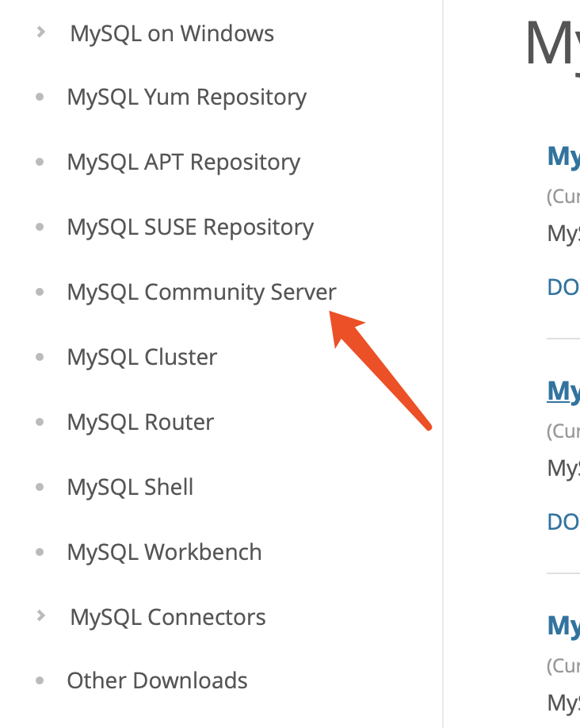Click the bullet icon beside MySQL Cluster
The width and height of the screenshot is (580, 728).
(39, 357)
